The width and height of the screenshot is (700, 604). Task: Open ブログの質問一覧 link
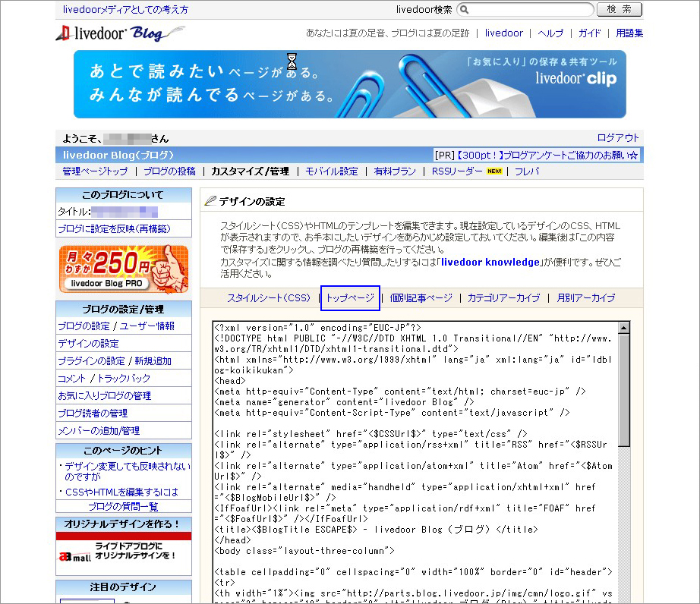point(123,507)
